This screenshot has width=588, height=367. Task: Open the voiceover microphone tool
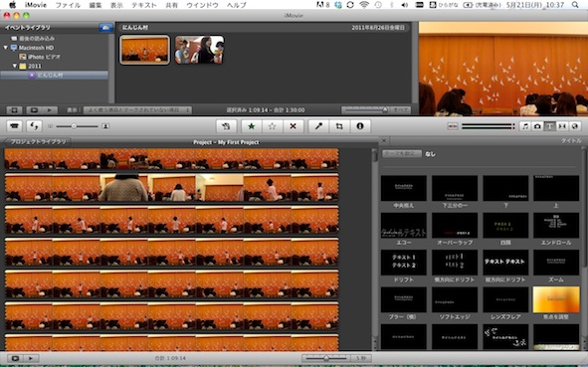(x=318, y=126)
